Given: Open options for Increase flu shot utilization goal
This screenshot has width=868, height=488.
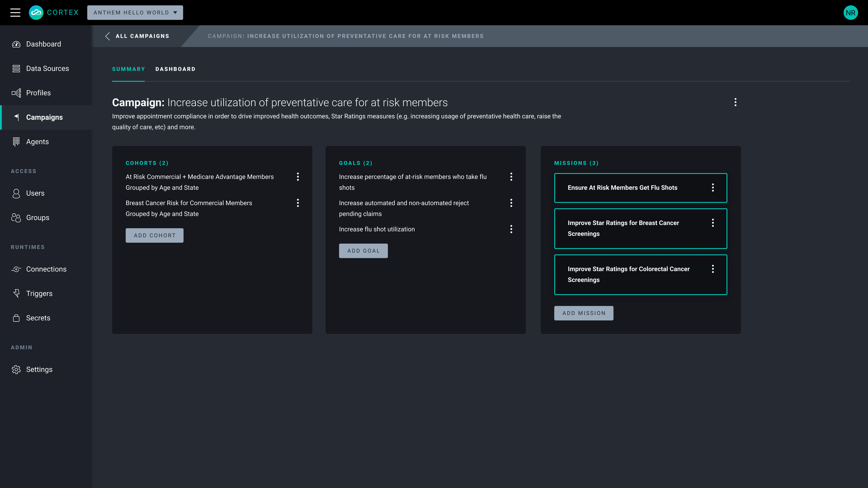Looking at the screenshot, I should point(511,229).
